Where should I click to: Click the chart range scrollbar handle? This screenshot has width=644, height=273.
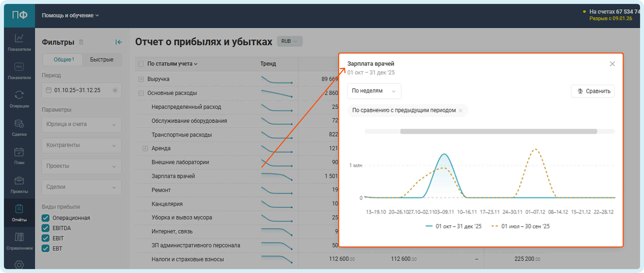pyautogui.click(x=498, y=132)
